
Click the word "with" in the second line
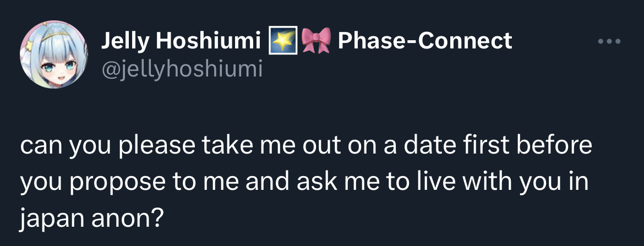point(487,182)
